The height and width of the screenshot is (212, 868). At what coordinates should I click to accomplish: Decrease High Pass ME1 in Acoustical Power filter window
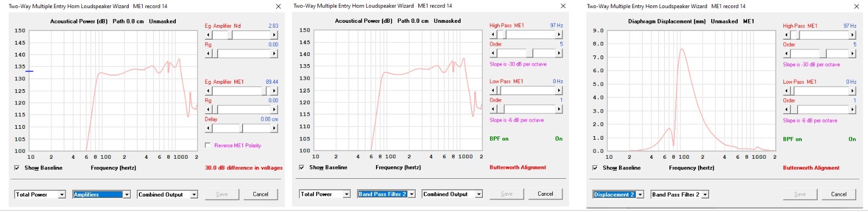click(x=493, y=34)
